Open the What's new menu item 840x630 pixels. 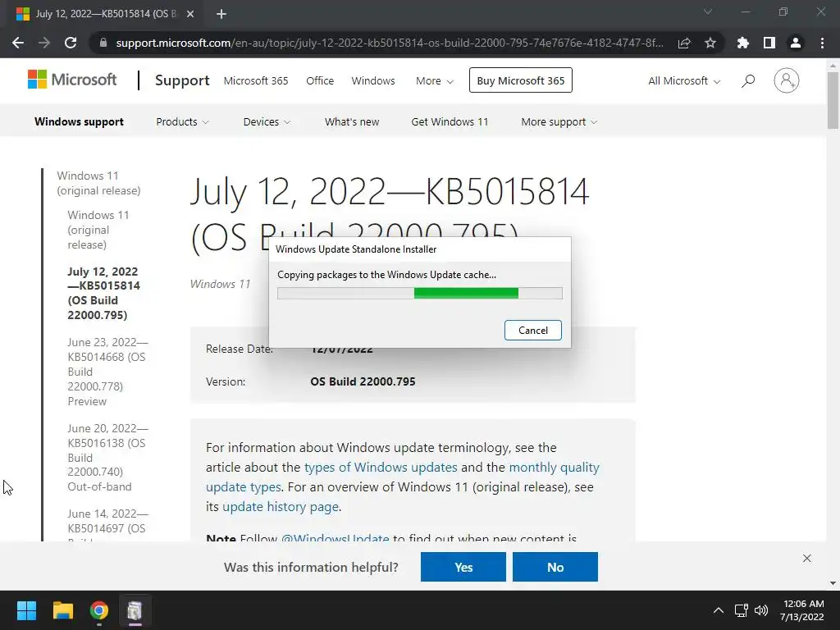coord(352,122)
